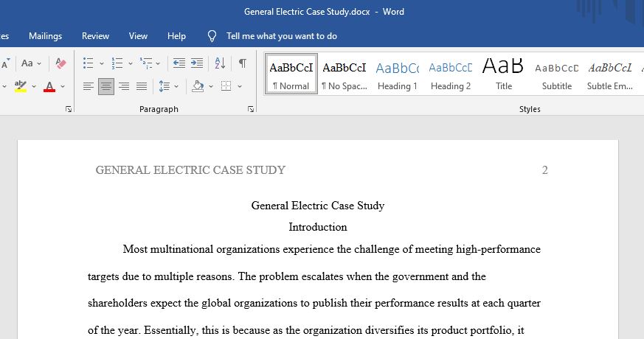Apply the Normal style

point(291,74)
